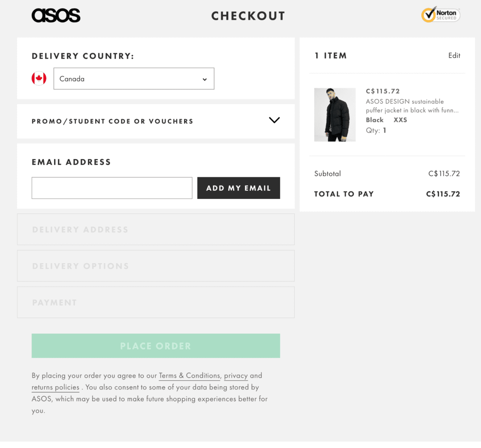Open the Delivery Options section

tap(156, 266)
